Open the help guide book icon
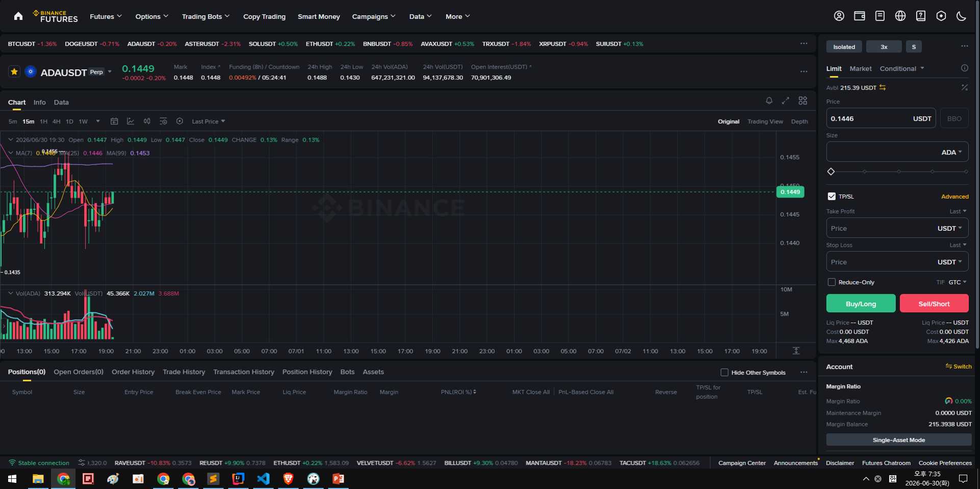This screenshot has height=489, width=980. click(x=920, y=16)
